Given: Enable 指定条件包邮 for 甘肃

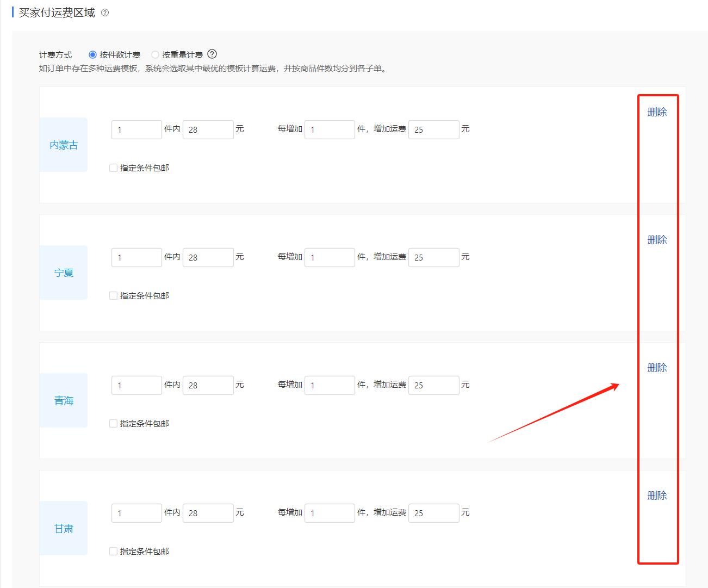Looking at the screenshot, I should (x=113, y=551).
